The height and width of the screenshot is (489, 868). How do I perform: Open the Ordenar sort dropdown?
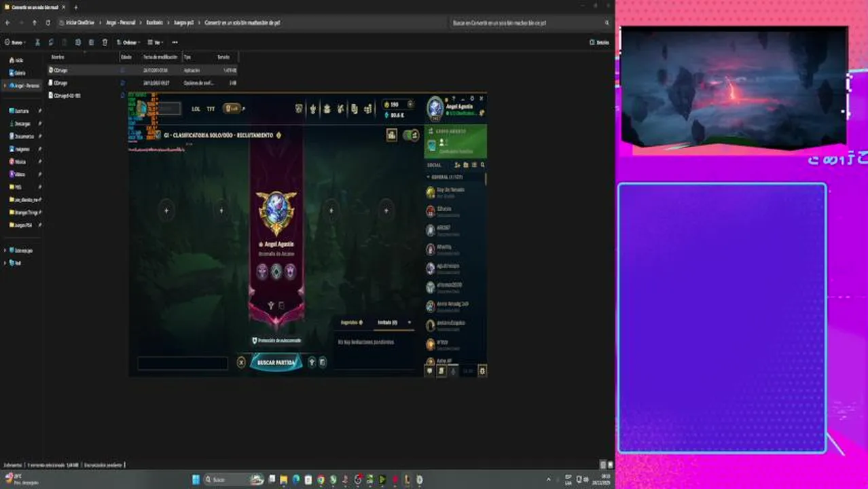(x=128, y=42)
